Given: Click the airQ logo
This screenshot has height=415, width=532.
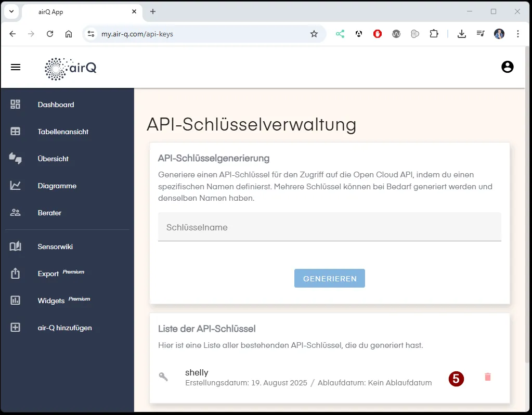Looking at the screenshot, I should (x=70, y=68).
